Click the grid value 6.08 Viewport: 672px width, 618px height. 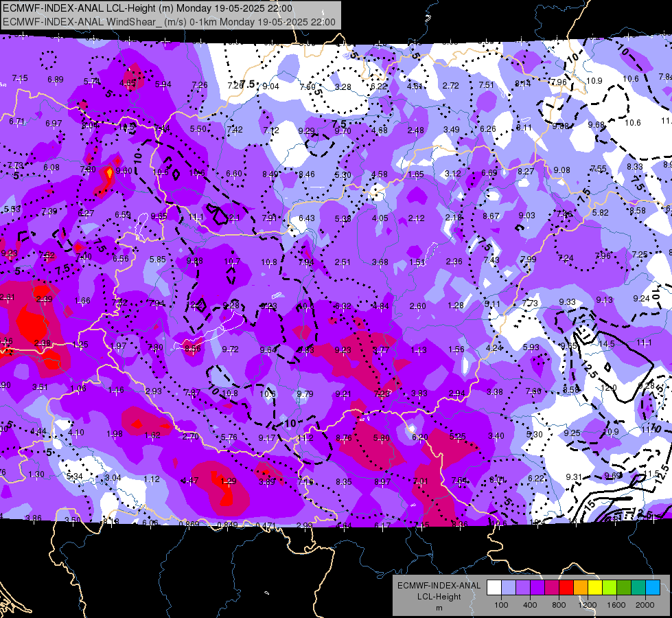click(51, 168)
